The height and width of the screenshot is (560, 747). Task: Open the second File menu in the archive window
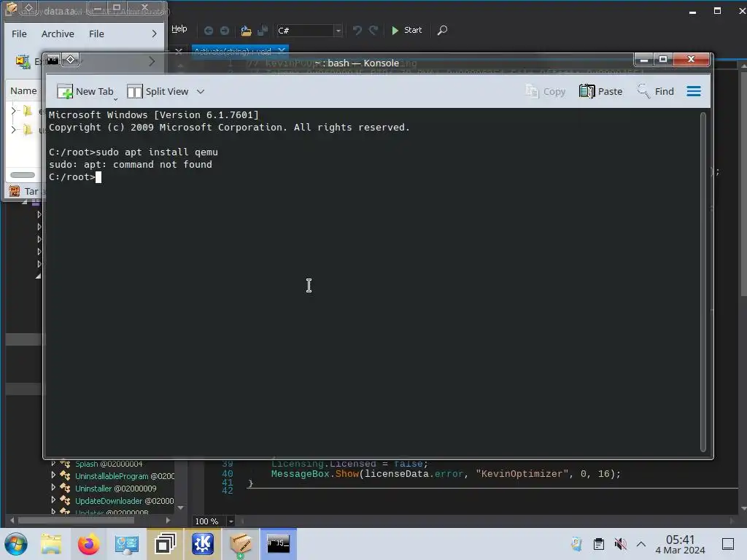(96, 34)
